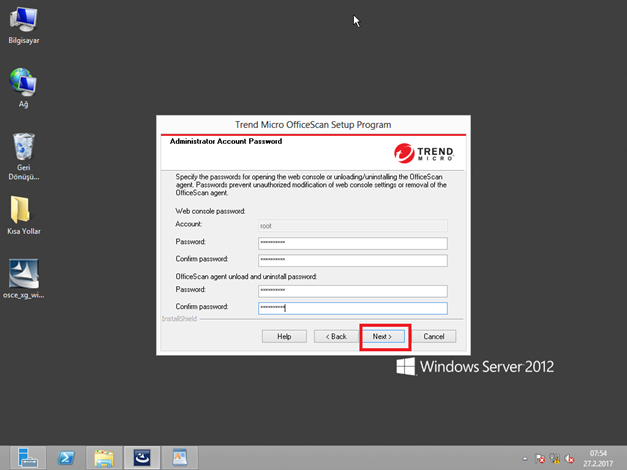This screenshot has height=470, width=627.
Task: Proceed with the Next > button
Action: click(383, 336)
